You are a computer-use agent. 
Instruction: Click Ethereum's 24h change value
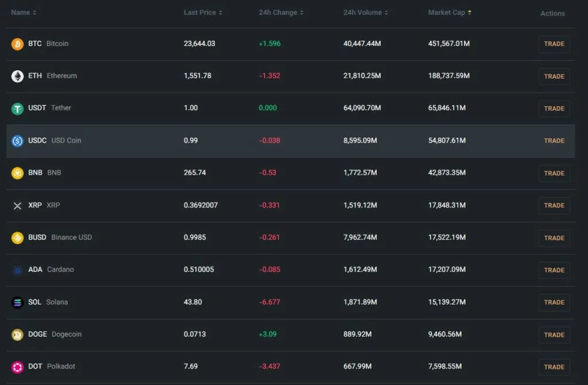(269, 76)
